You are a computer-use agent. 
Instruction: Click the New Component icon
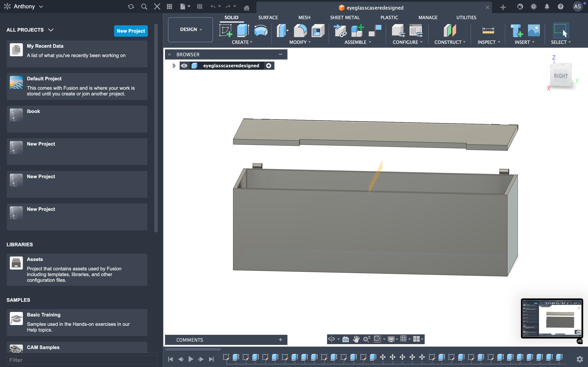357,31
